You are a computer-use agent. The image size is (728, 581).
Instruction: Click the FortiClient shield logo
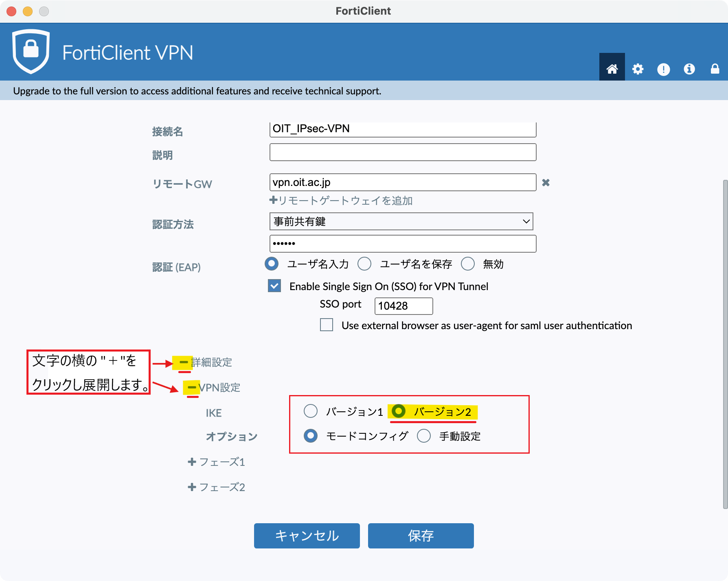(x=31, y=51)
